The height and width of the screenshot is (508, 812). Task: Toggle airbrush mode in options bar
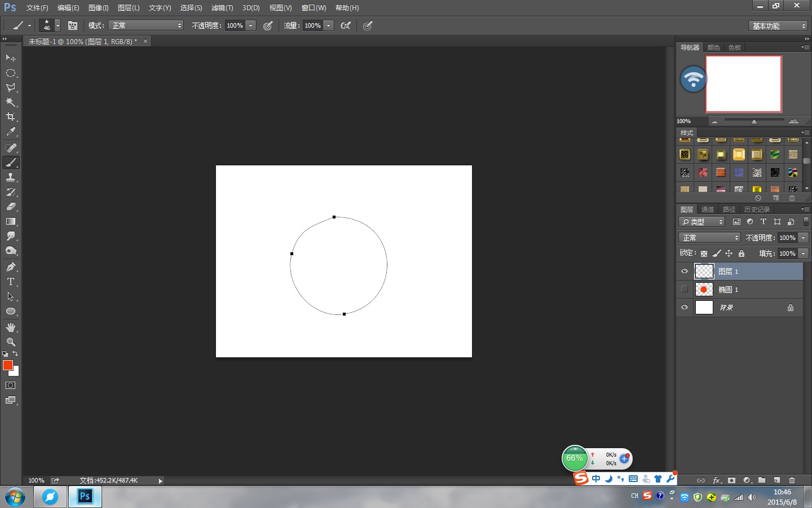point(346,25)
